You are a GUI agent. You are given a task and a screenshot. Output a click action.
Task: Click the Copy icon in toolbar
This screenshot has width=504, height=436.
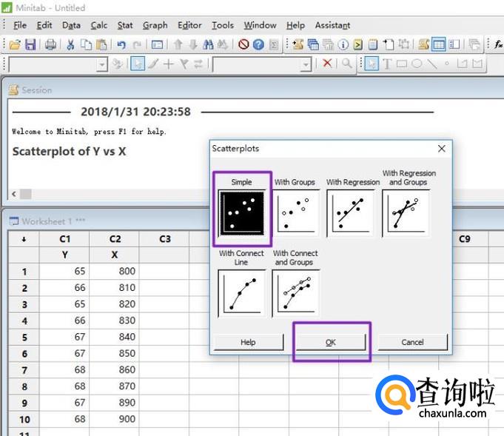click(86, 44)
